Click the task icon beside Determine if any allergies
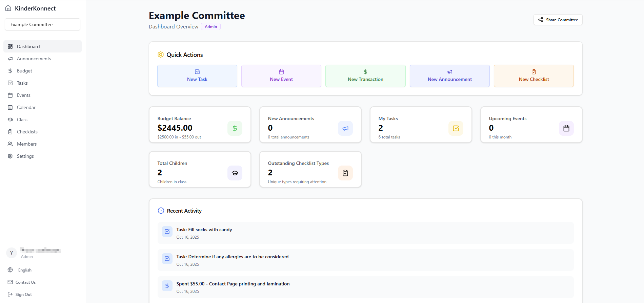644x303 pixels. point(167,259)
